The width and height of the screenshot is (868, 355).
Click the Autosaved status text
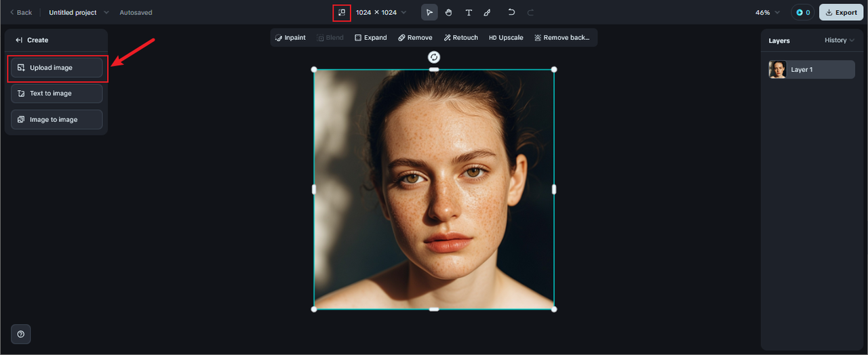136,12
